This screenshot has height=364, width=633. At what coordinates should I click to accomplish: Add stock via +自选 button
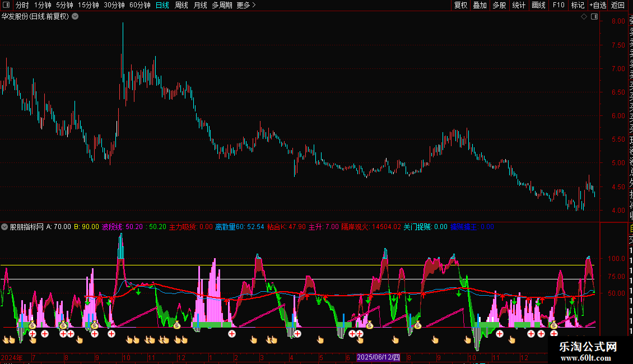click(x=598, y=5)
